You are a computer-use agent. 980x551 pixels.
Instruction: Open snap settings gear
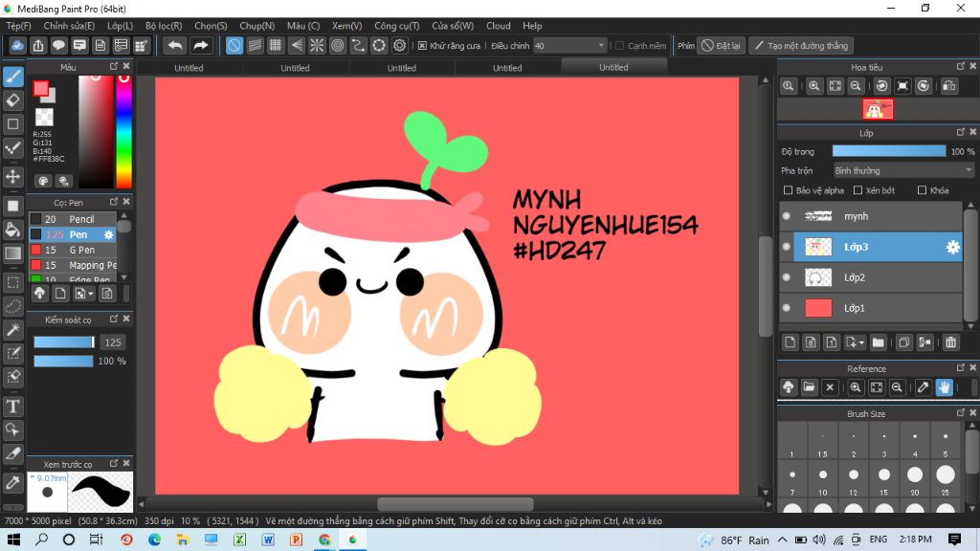[x=399, y=46]
